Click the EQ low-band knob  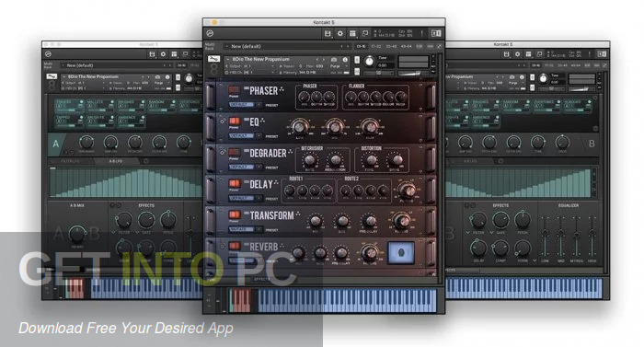[x=299, y=127]
